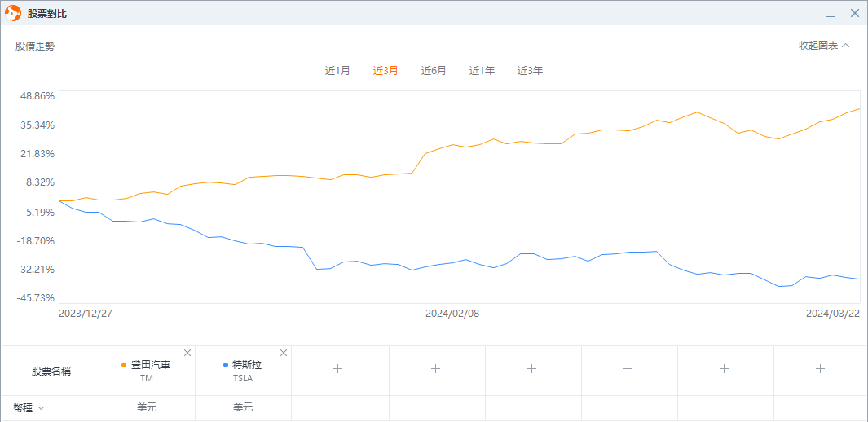Click the -5.19% axis label

coord(37,212)
